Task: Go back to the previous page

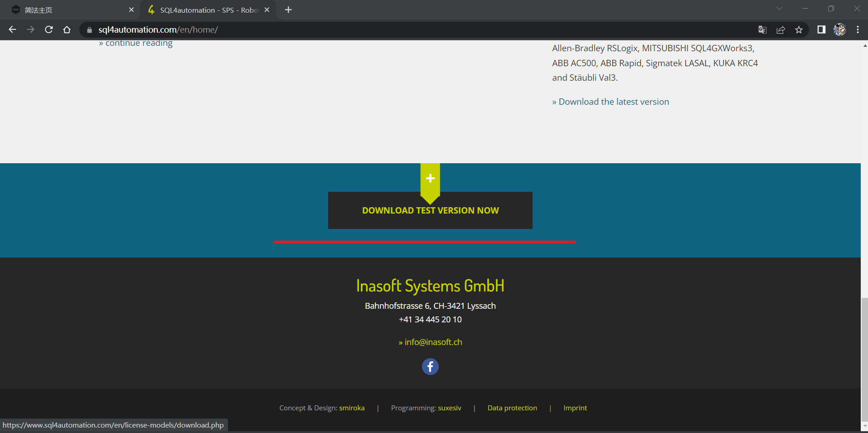Action: pyautogui.click(x=12, y=29)
